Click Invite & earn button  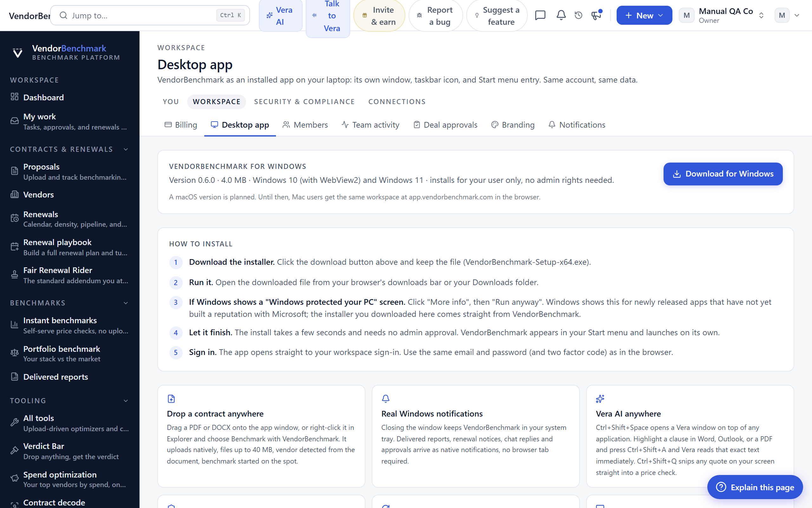coord(379,16)
